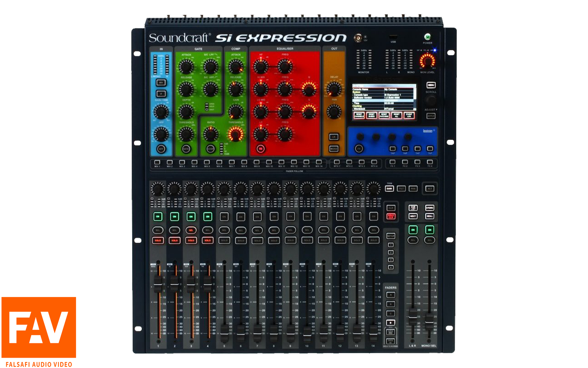Toggle the lit EQ button in red section
This screenshot has height=368, width=588.
coord(261,149)
